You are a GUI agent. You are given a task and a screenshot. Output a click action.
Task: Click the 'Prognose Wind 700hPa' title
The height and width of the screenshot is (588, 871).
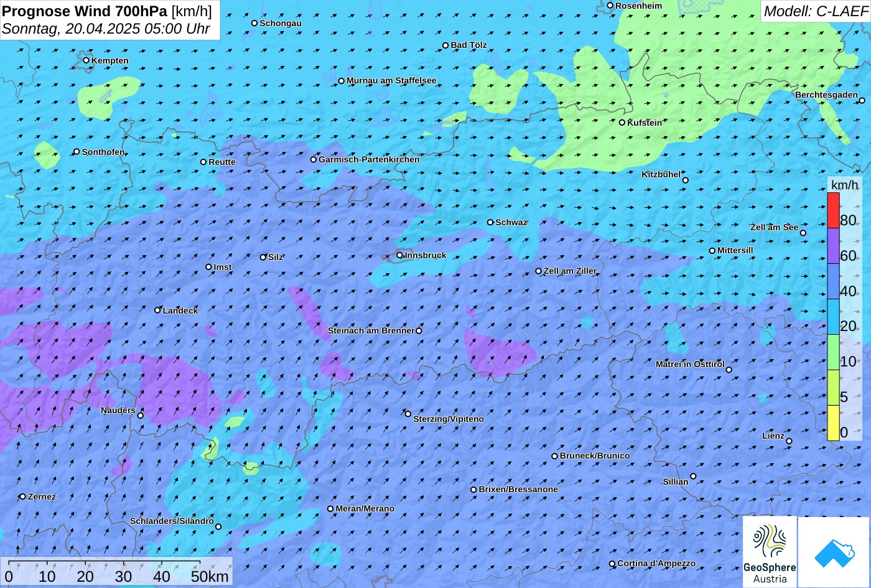(x=85, y=11)
